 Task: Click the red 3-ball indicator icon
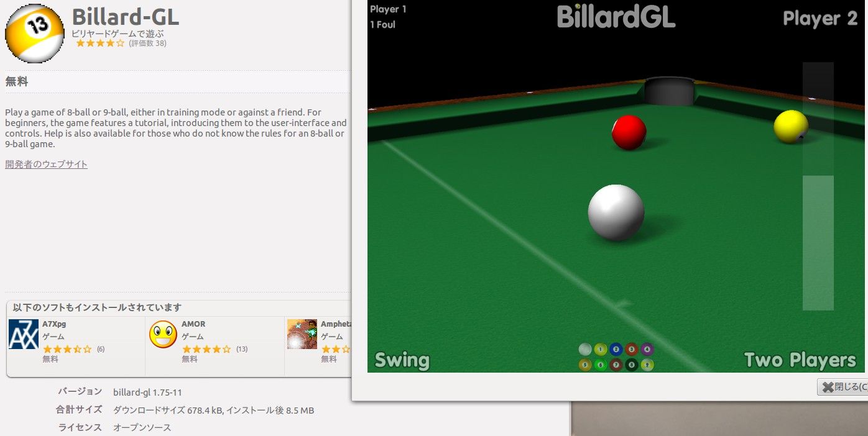point(631,349)
